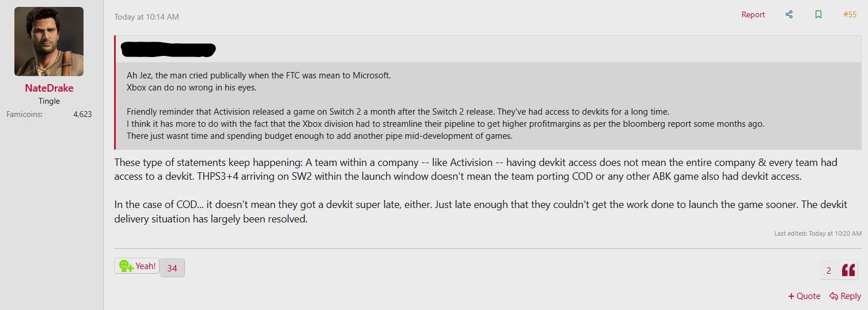Report this post
Image resolution: width=868 pixels, height=310 pixels.
[753, 15]
